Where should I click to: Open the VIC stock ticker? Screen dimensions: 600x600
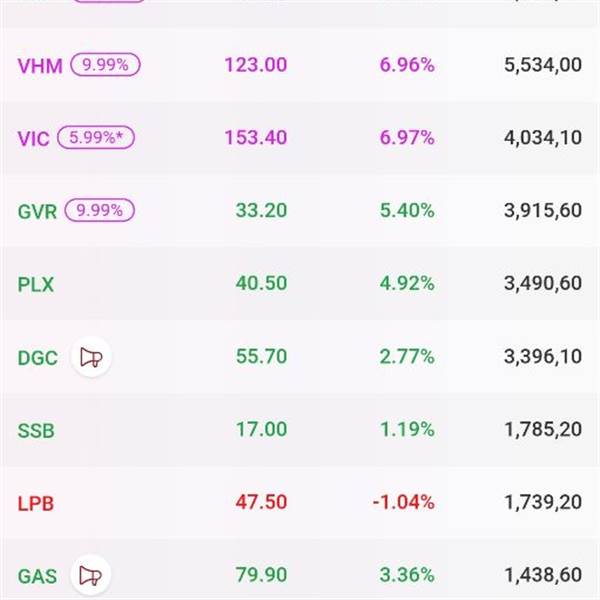(x=33, y=139)
